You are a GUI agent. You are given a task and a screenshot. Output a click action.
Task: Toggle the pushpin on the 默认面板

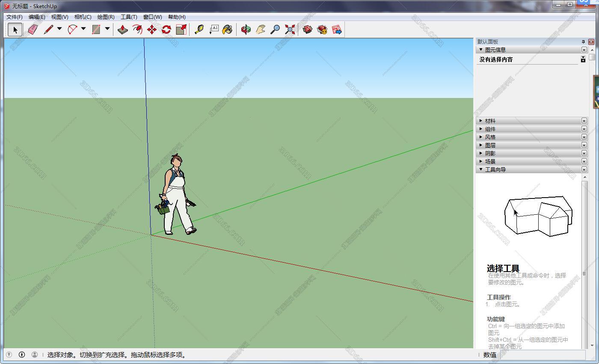(583, 41)
